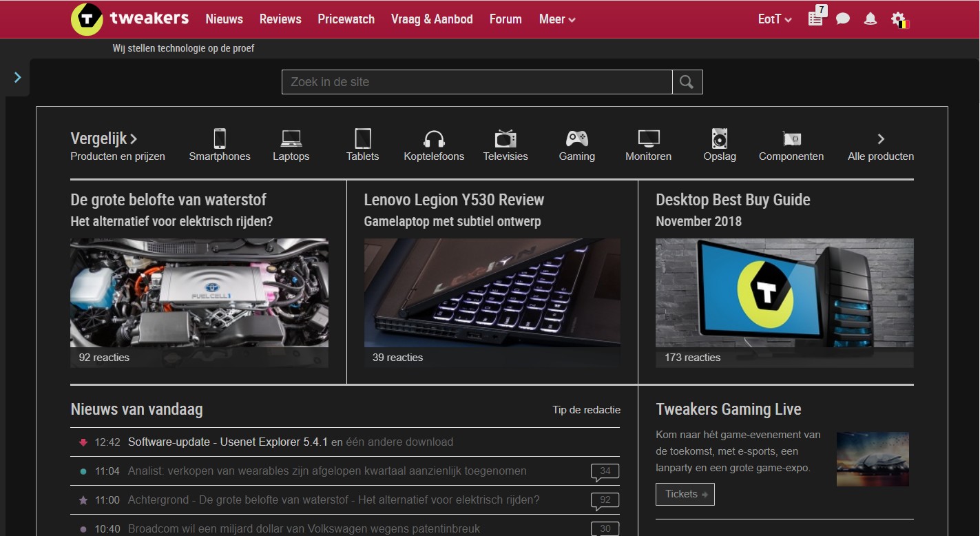Open the notifications bell

click(x=870, y=19)
